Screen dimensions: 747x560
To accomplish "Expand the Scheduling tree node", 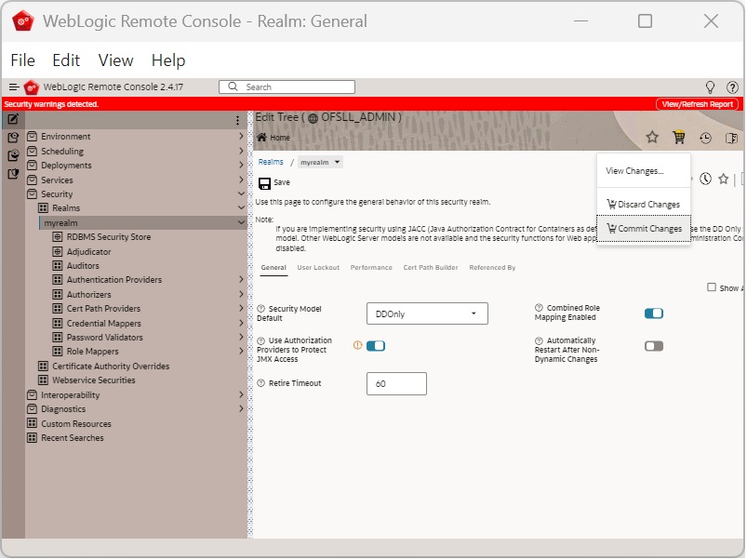I will (241, 152).
